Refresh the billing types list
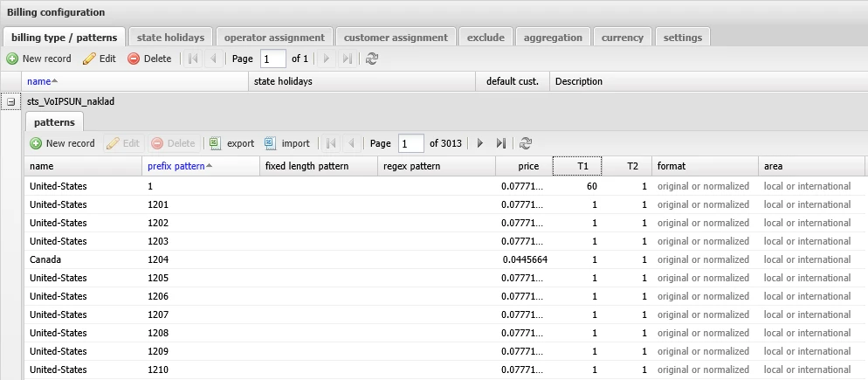Screen dimensions: 868x380 (x=372, y=59)
